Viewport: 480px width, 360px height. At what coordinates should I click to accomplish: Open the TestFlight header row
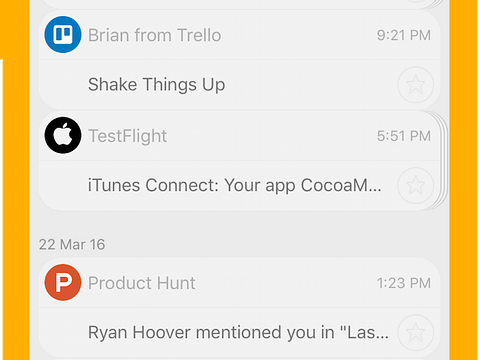pos(239,136)
